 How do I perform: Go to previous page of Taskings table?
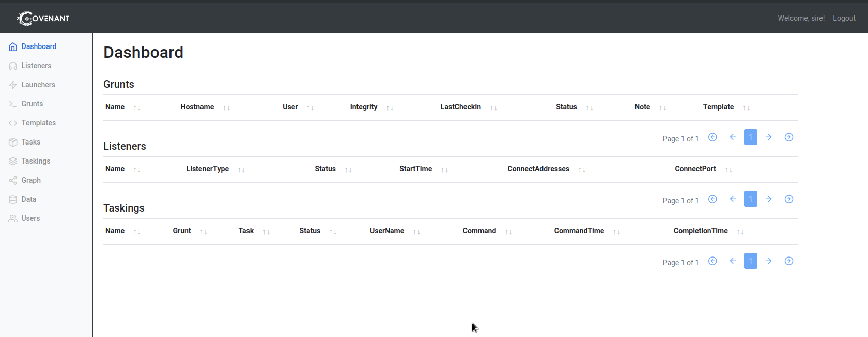click(x=733, y=261)
